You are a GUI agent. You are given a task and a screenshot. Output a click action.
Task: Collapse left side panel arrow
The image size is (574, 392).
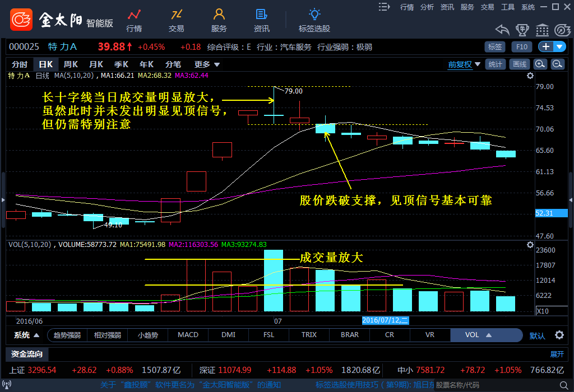coord(3,200)
